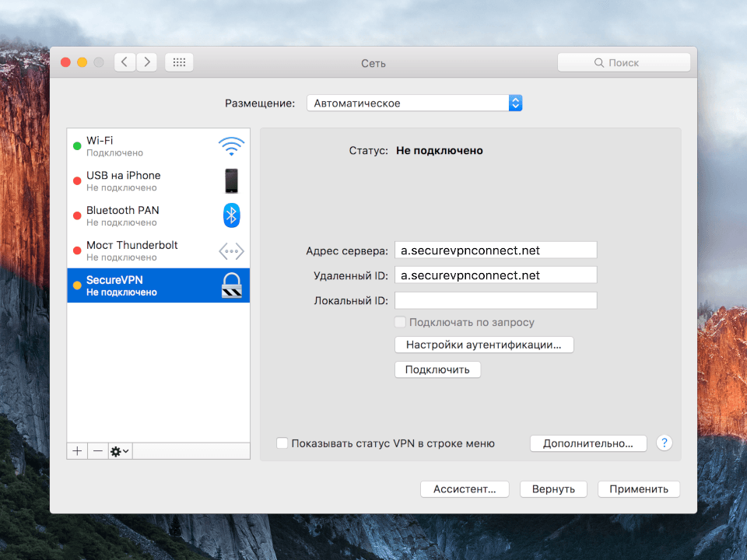Open the gear action menu

point(118,450)
